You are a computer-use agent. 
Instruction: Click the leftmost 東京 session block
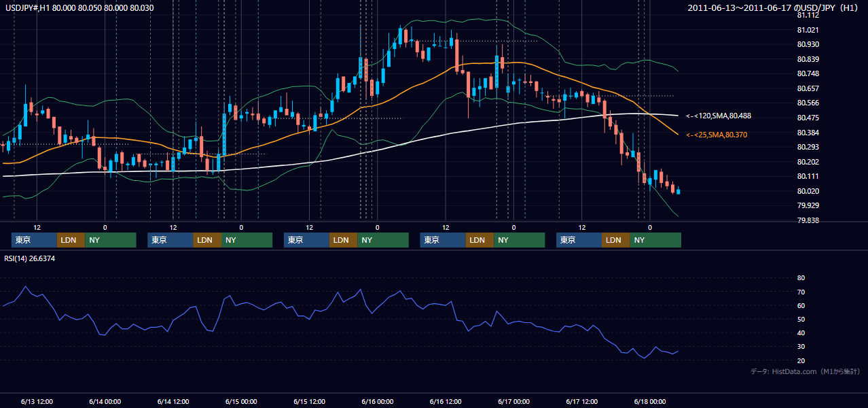[34, 240]
